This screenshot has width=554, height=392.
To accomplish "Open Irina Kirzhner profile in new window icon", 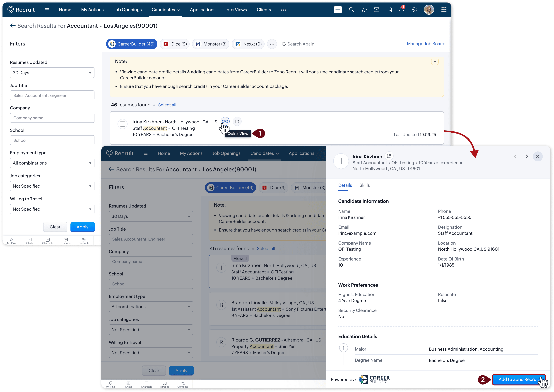I will (x=237, y=121).
